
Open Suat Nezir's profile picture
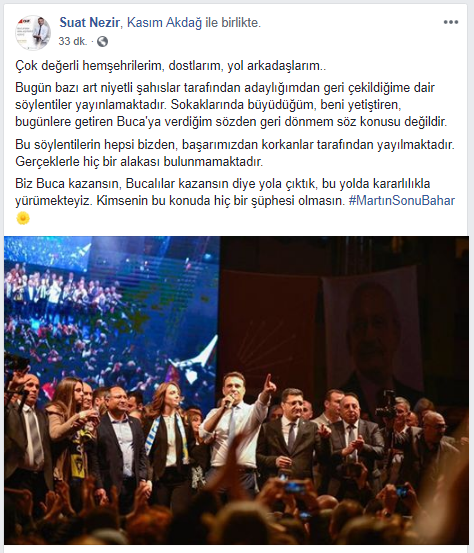[x=32, y=32]
